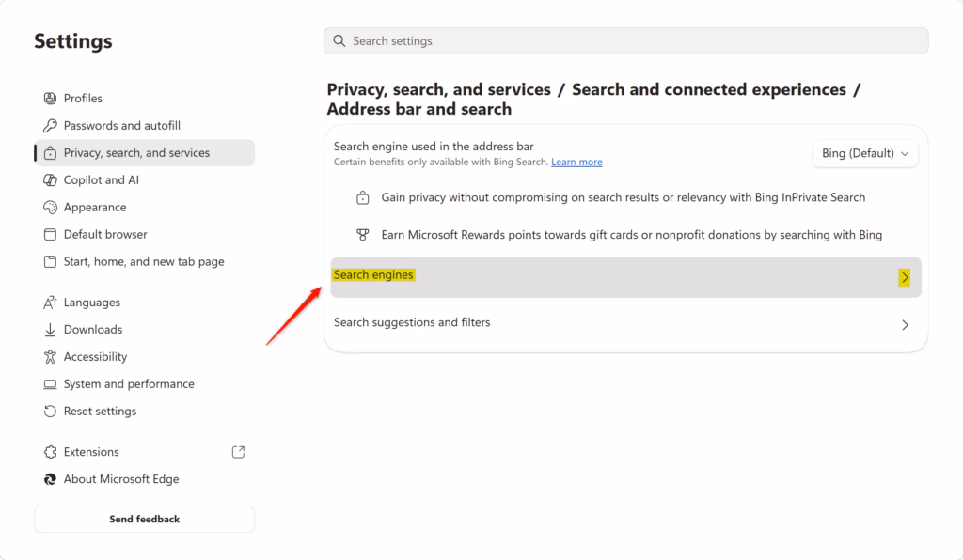Expand the Search engines chevron arrow

point(905,277)
